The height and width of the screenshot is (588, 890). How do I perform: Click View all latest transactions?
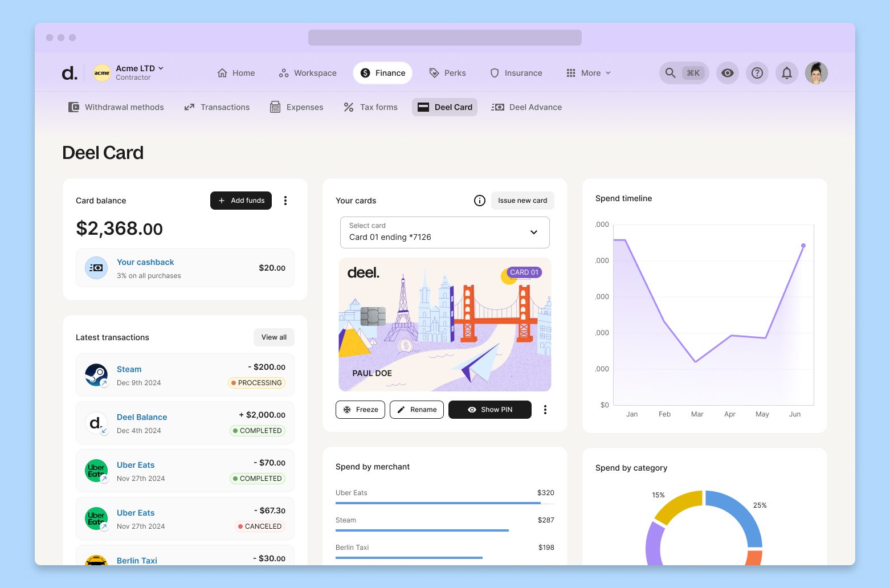click(x=274, y=337)
